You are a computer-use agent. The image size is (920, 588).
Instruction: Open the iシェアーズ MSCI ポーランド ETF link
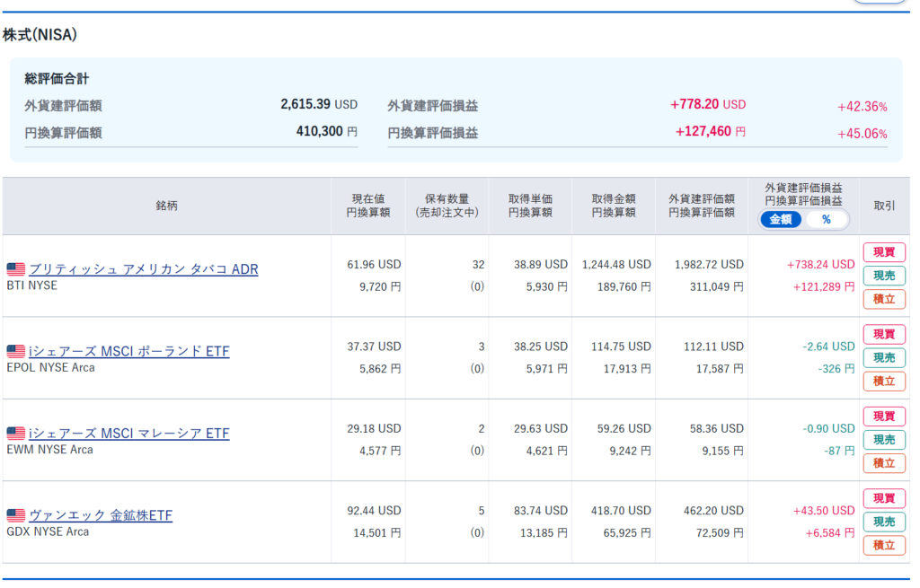coord(129,351)
